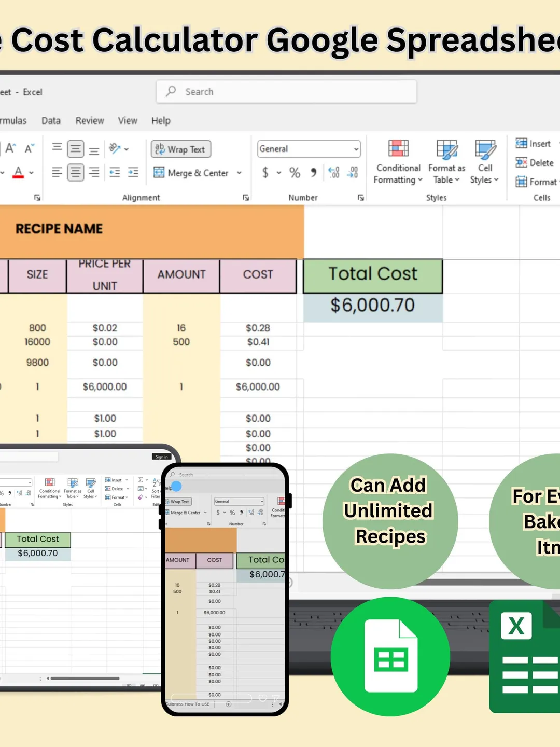Select the COST header on phone screen
The width and height of the screenshot is (560, 747).
(214, 560)
